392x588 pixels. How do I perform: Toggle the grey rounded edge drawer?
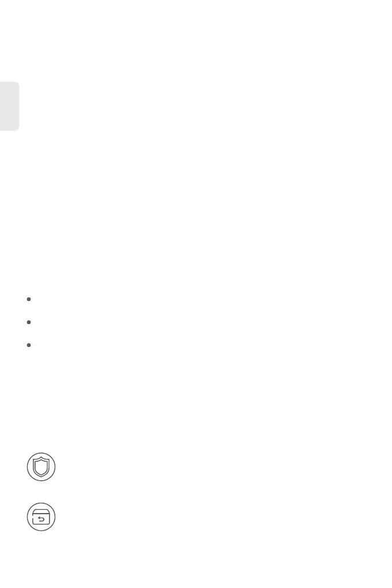pos(9,106)
